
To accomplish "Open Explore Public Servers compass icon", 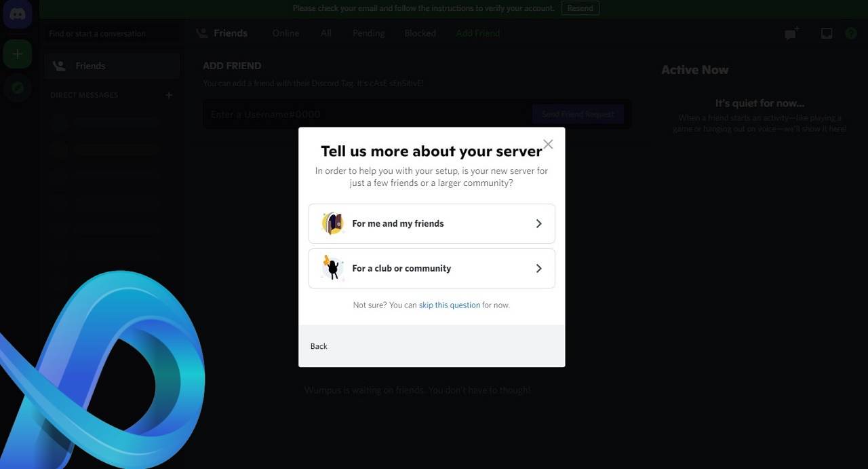I will click(18, 88).
